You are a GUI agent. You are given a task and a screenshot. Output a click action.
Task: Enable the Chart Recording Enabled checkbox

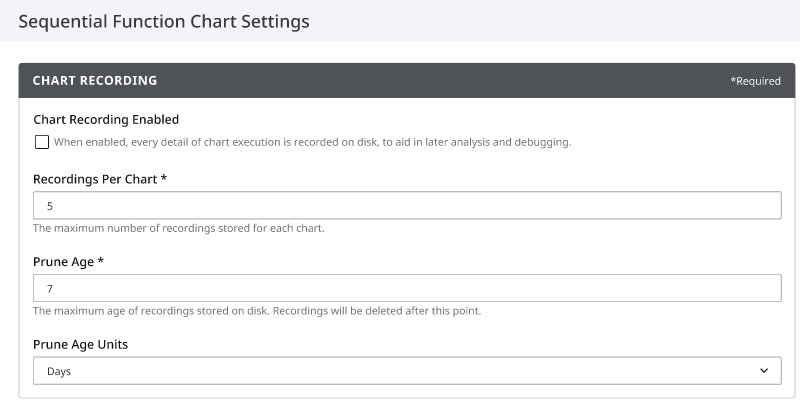[x=42, y=142]
